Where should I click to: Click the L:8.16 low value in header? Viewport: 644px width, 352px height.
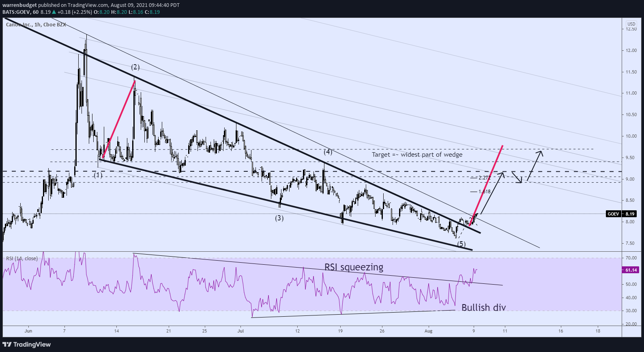(135, 12)
